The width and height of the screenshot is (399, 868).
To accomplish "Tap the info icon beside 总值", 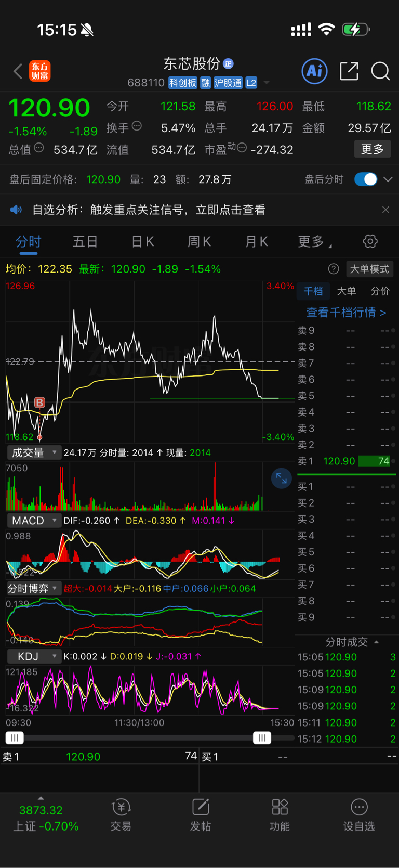I will point(39,148).
